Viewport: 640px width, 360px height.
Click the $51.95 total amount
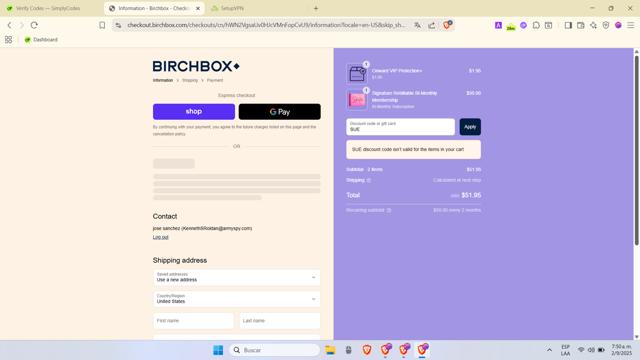[x=471, y=195]
